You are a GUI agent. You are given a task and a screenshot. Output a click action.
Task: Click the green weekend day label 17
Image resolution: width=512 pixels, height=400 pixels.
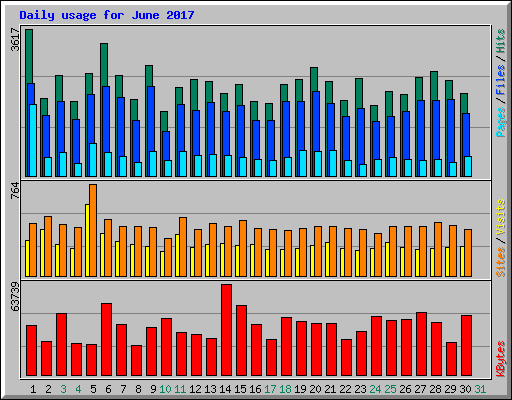[x=270, y=389]
